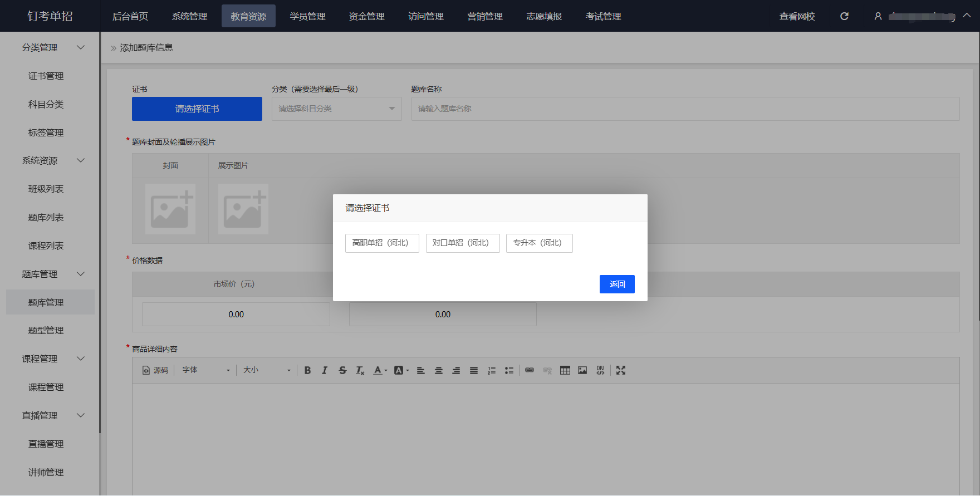Click the refresh icon in top bar
The image size is (980, 496).
(x=844, y=16)
